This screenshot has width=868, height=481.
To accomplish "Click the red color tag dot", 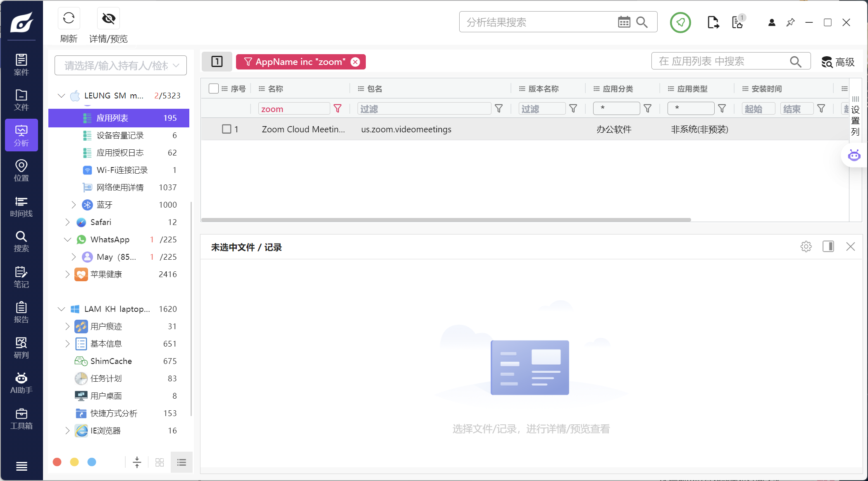I will (x=57, y=462).
